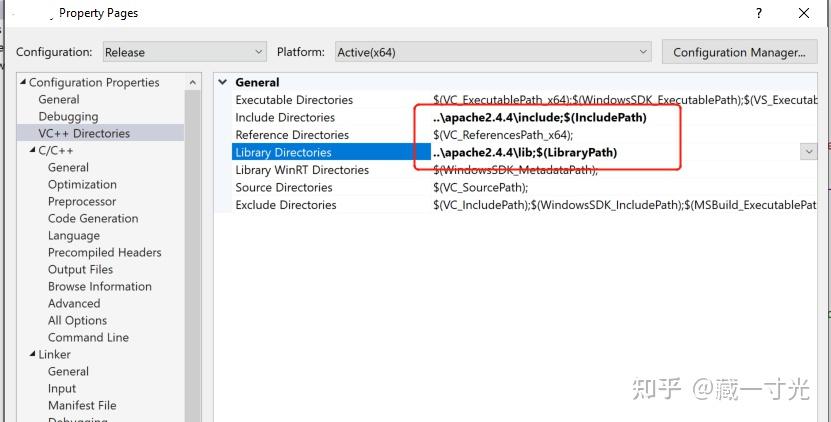Open the Library Directories value dropdown arrow
Viewport: 831px width, 422px height.
click(808, 152)
